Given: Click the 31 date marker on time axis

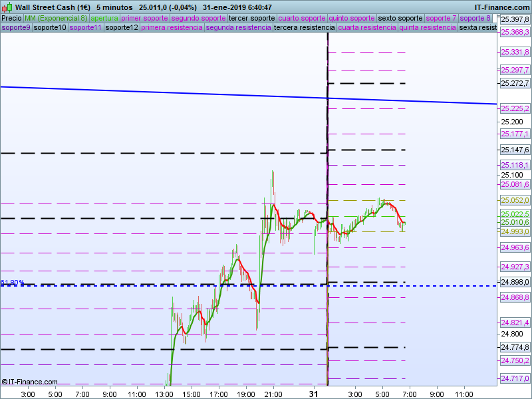Looking at the screenshot, I should pyautogui.click(x=313, y=394).
